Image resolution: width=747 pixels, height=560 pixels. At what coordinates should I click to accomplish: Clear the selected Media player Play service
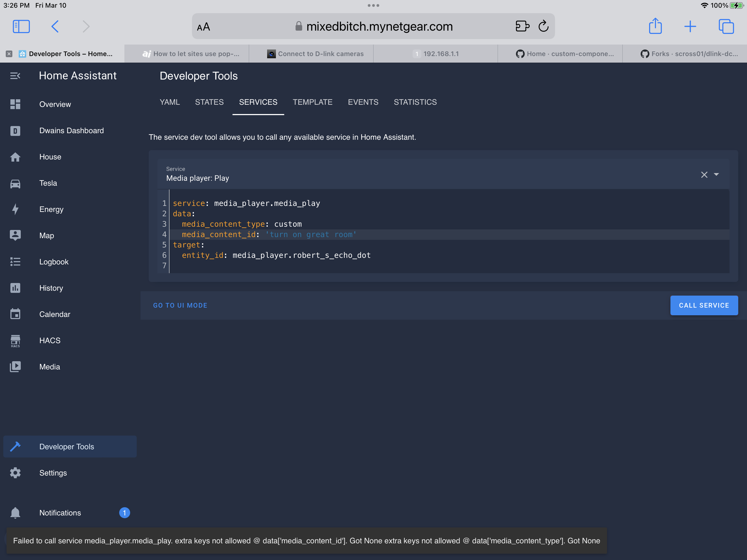pos(704,175)
